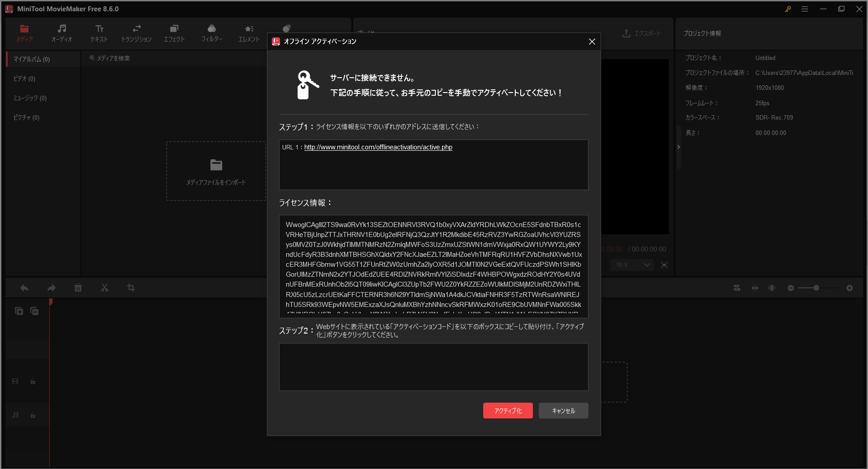Open the hamburger menu in title bar

coord(805,9)
